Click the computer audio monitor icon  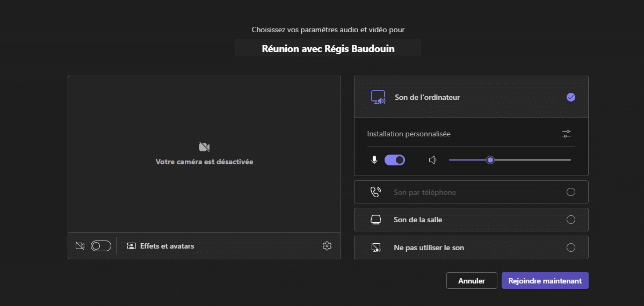tap(378, 97)
